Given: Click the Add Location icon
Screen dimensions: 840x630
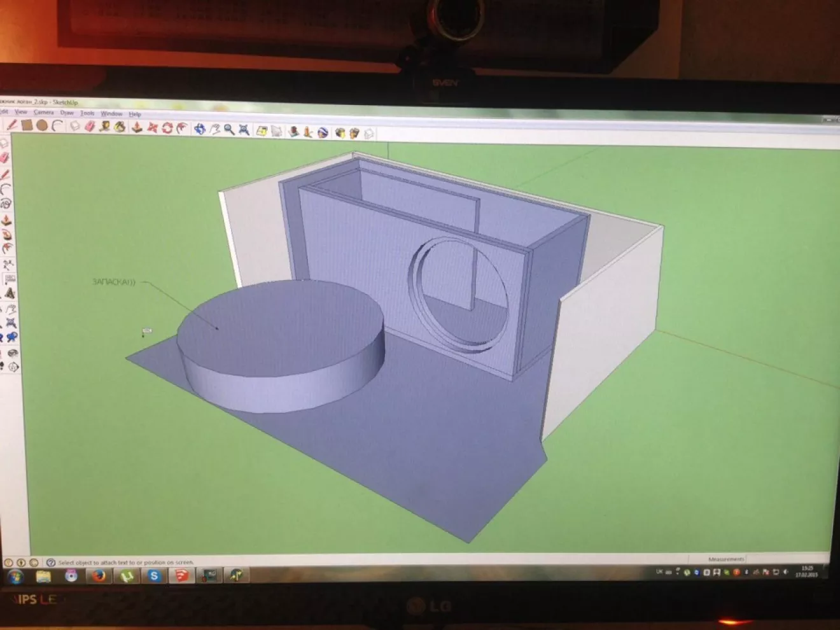Looking at the screenshot, I should 262,130.
